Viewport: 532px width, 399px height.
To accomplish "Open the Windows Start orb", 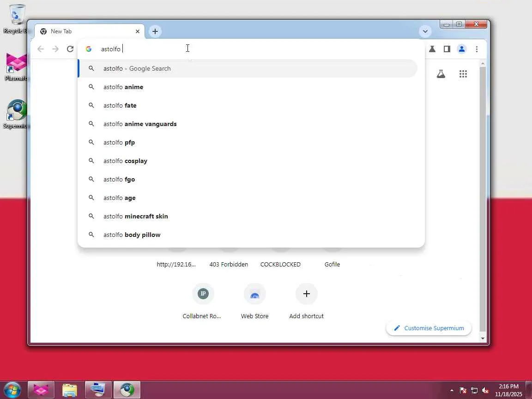I will [12, 390].
